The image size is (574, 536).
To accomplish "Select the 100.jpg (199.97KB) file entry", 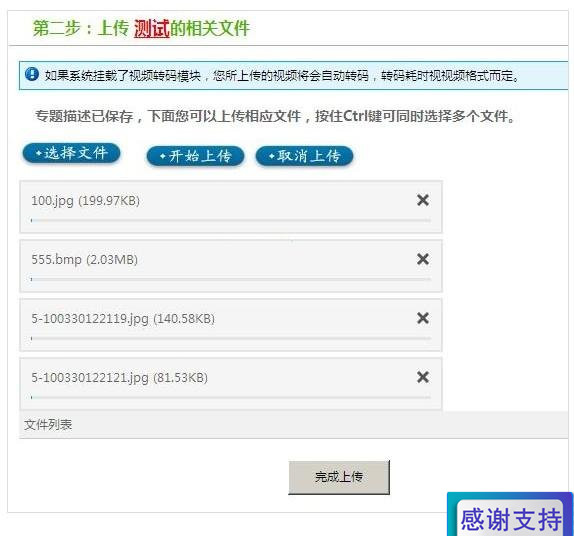I will [x=231, y=207].
